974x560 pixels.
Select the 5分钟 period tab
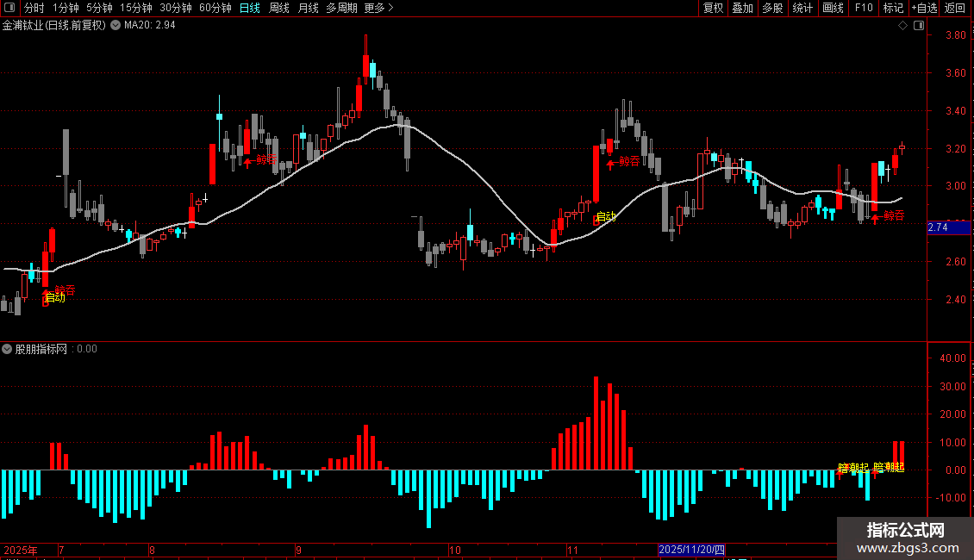tap(99, 8)
